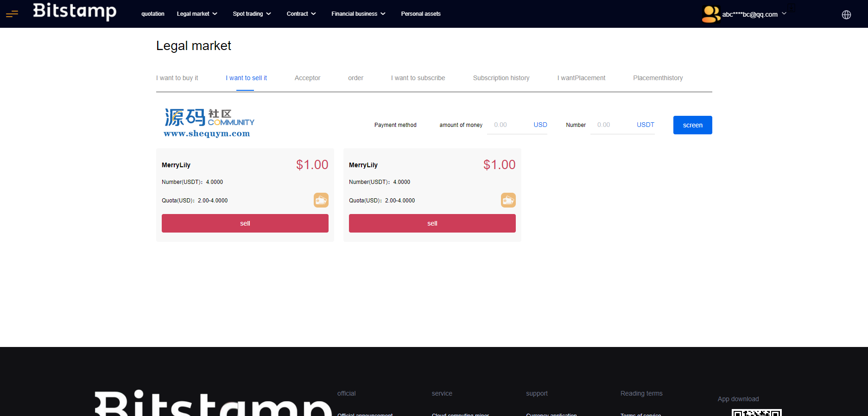Viewport: 868px width, 416px height.
Task: Click the Bitstamp logo in header
Action: pyautogui.click(x=75, y=12)
